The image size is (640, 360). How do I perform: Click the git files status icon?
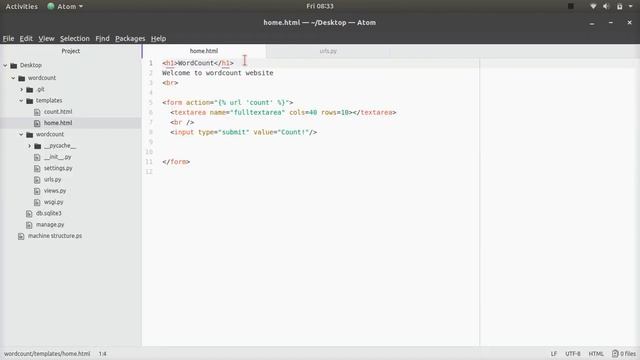pos(615,354)
